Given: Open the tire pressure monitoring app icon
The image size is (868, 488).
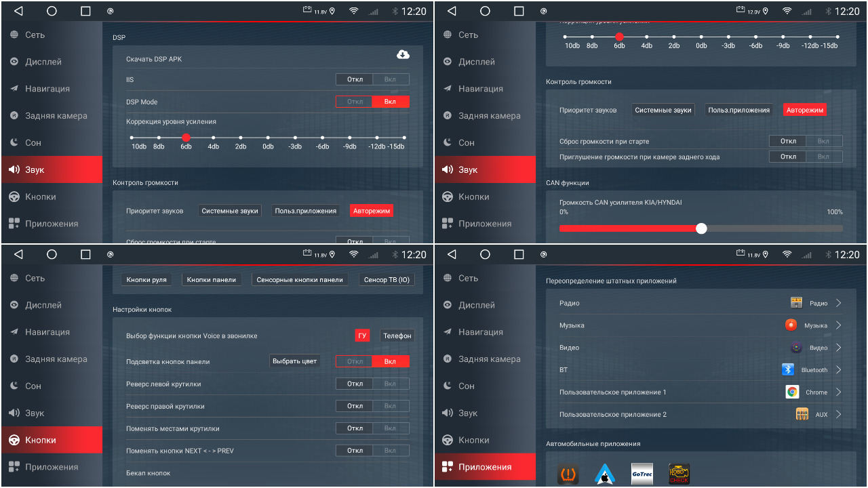Looking at the screenshot, I should 568,474.
